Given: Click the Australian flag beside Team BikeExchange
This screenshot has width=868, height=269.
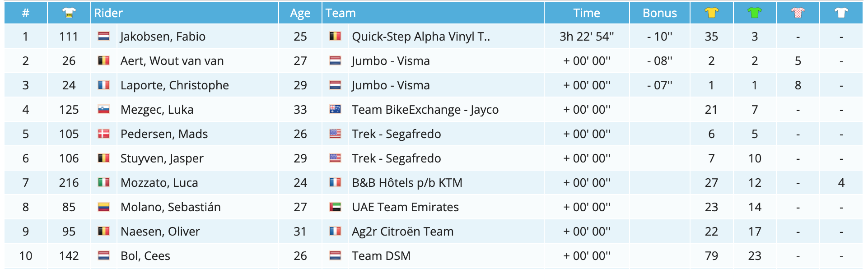Looking at the screenshot, I should click(x=335, y=110).
